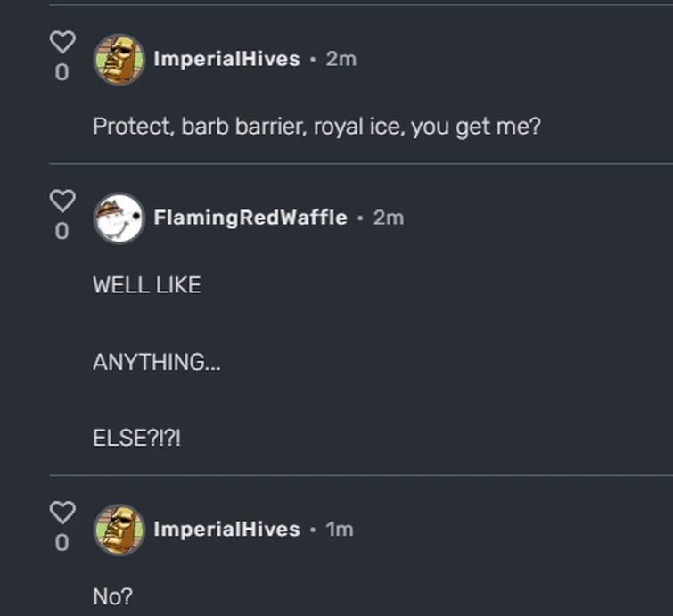Click the 2m timestamp next to FlamingRedWaffle
Viewport: 673px width, 616px height.
(389, 218)
